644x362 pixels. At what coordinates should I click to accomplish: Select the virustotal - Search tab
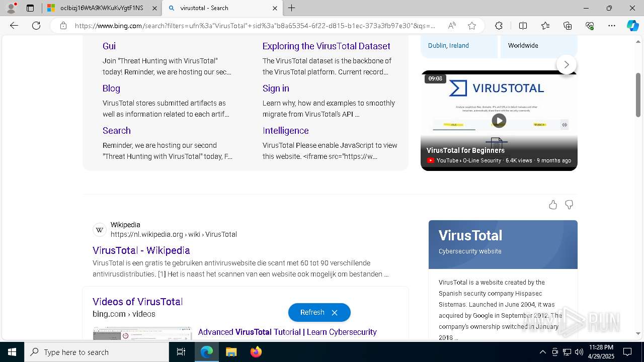[x=222, y=8]
